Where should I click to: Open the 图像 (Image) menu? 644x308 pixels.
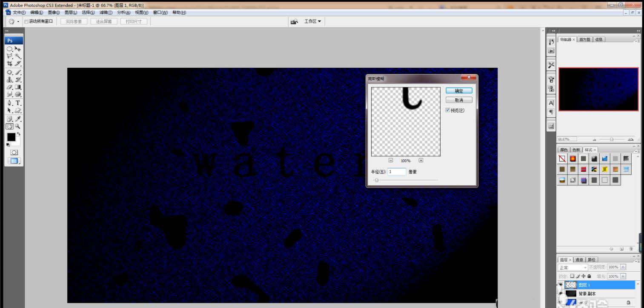[54, 13]
